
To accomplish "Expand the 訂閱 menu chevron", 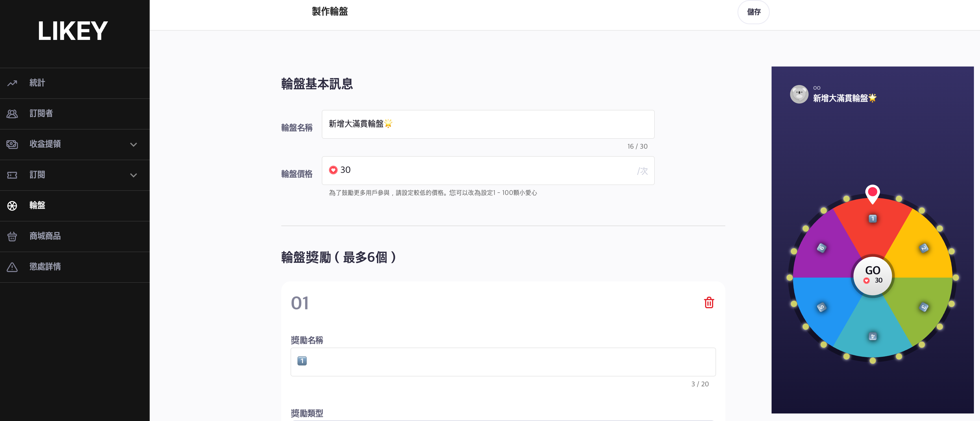I will click(133, 176).
